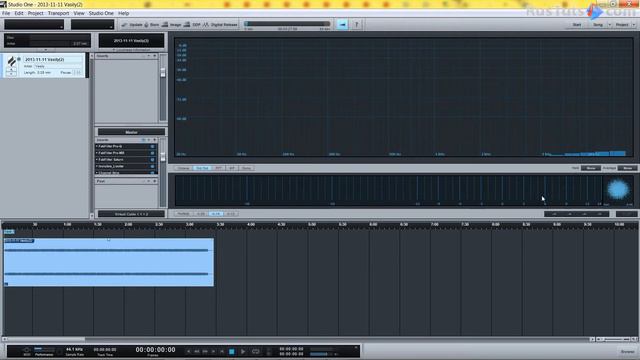
Task: Open the Song button dropdown arrow
Action: [610, 25]
